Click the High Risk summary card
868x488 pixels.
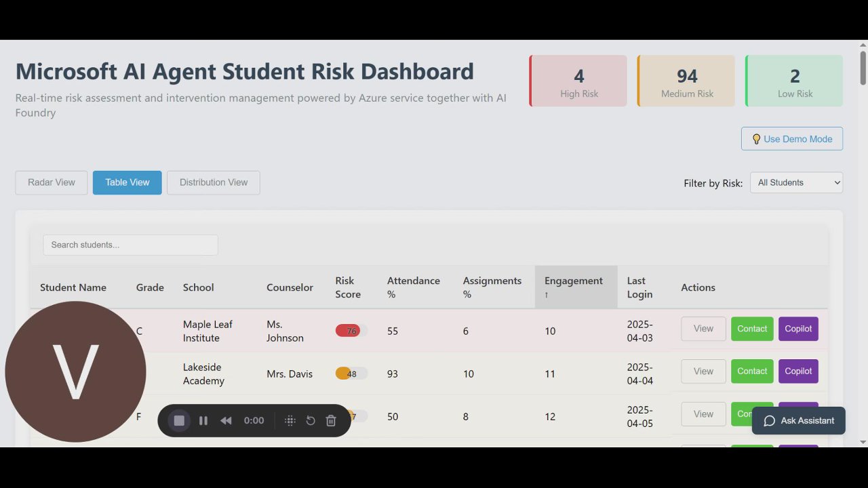pos(578,81)
